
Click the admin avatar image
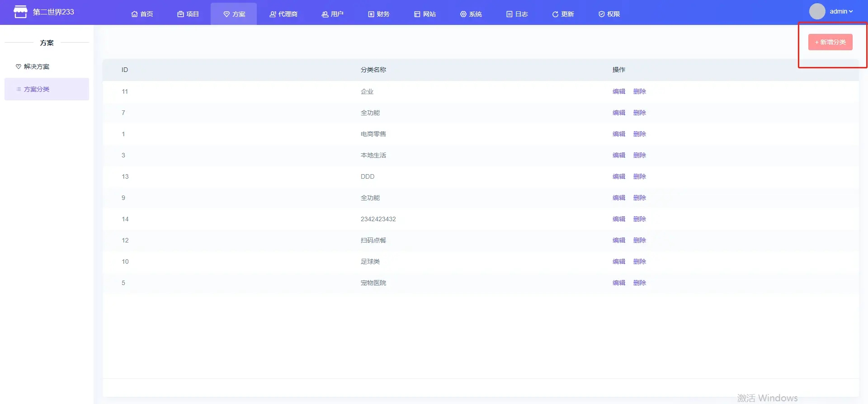[x=817, y=11]
